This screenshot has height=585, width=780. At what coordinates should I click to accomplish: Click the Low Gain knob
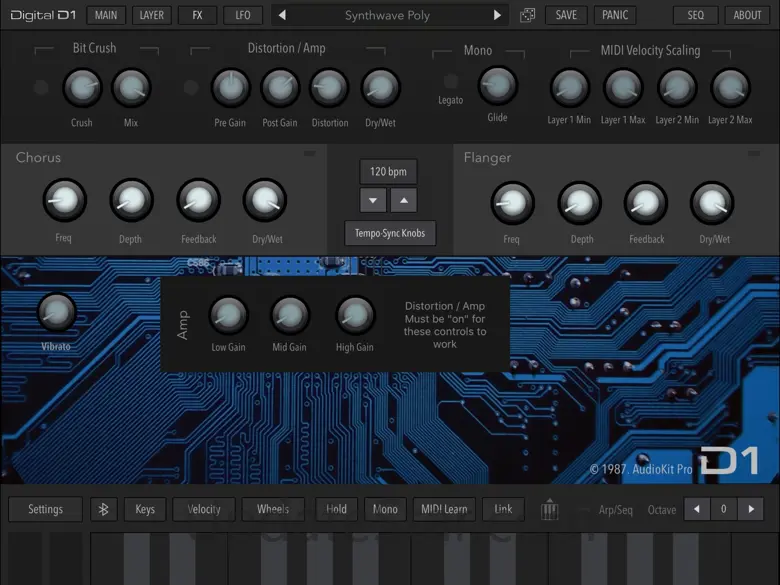tap(228, 315)
